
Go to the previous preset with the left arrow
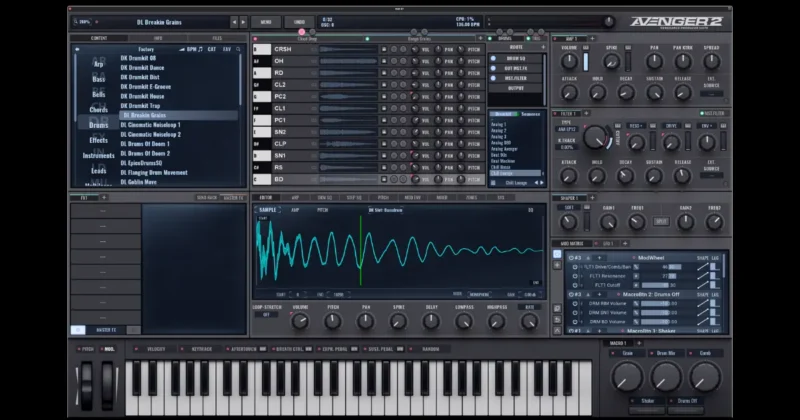[x=234, y=22]
